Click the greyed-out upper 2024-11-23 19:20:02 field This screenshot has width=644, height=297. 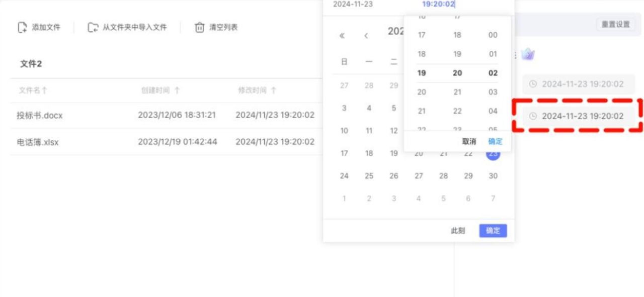point(579,84)
